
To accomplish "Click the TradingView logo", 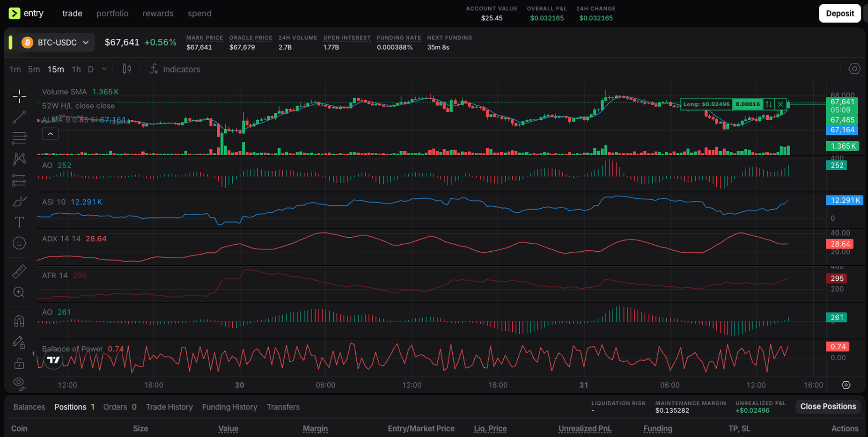I will tap(53, 360).
